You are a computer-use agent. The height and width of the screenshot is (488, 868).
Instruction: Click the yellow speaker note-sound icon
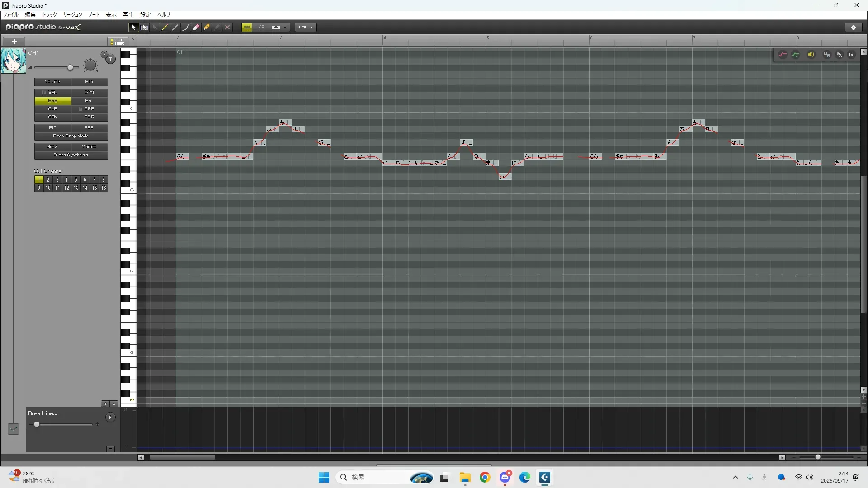pos(811,55)
